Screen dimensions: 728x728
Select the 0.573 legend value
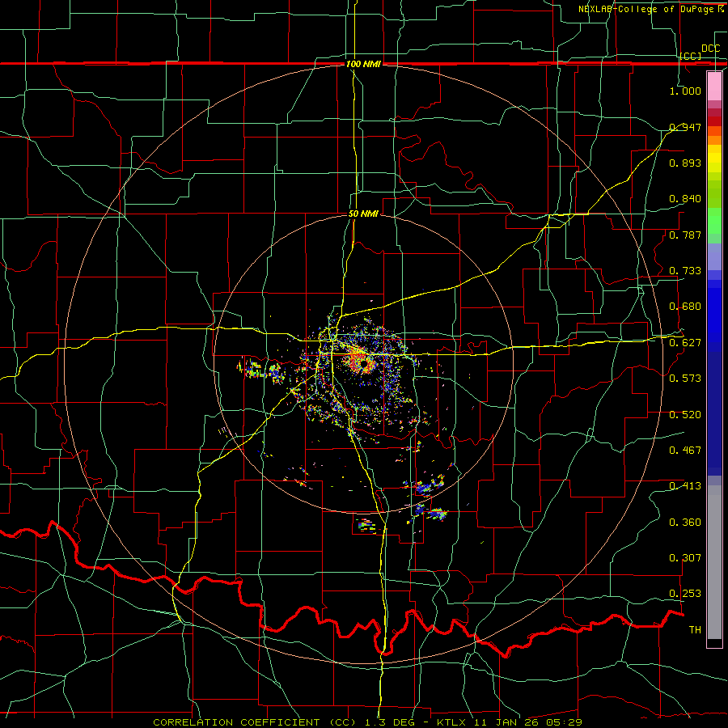(x=685, y=379)
